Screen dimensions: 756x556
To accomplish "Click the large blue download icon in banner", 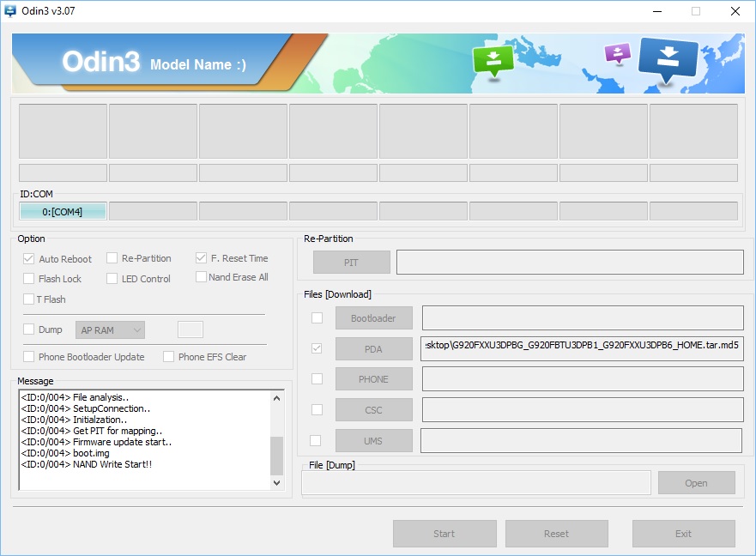I will tap(668, 58).
